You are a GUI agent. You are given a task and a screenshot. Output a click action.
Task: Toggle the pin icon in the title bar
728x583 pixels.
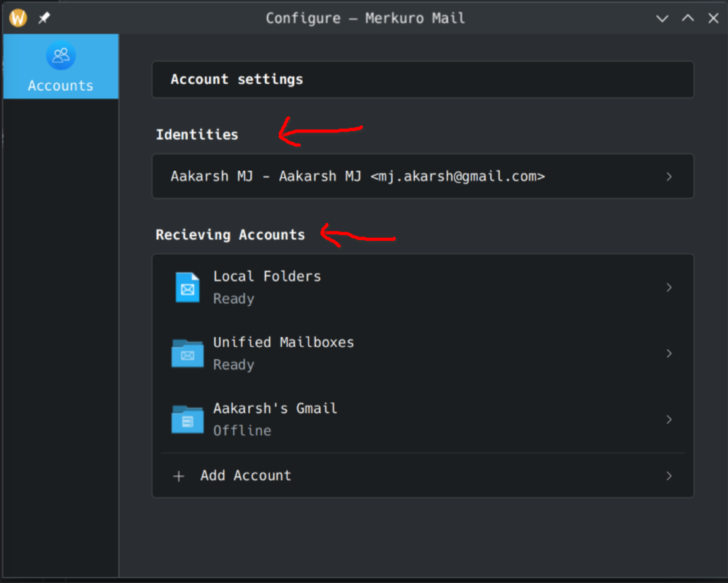[x=43, y=18]
